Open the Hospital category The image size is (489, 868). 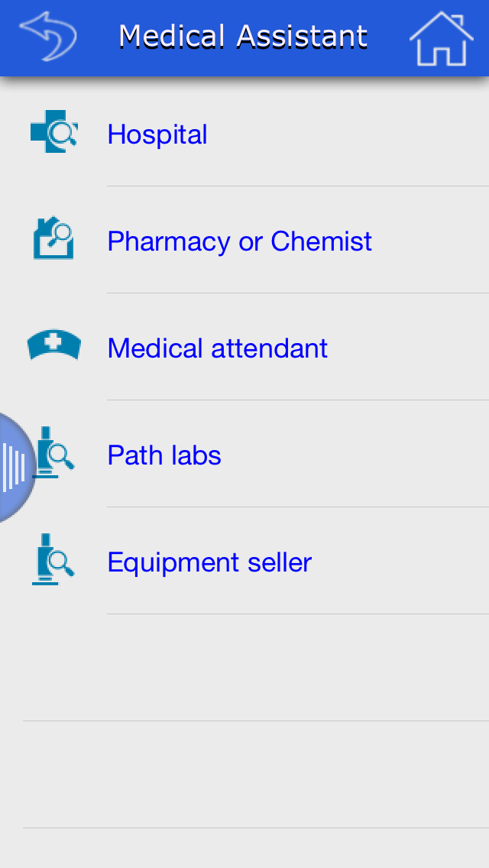(244, 134)
